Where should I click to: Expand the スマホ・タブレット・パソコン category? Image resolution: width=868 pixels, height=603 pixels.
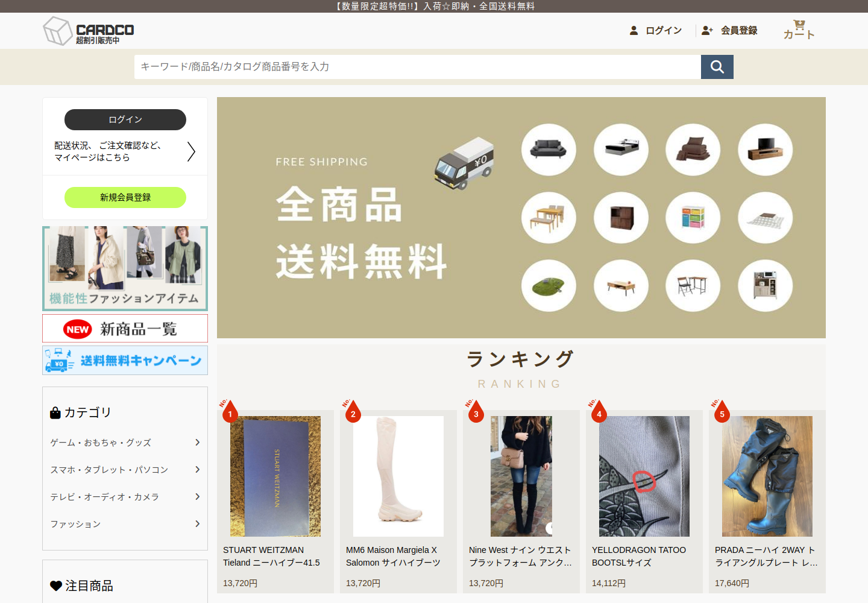click(125, 470)
